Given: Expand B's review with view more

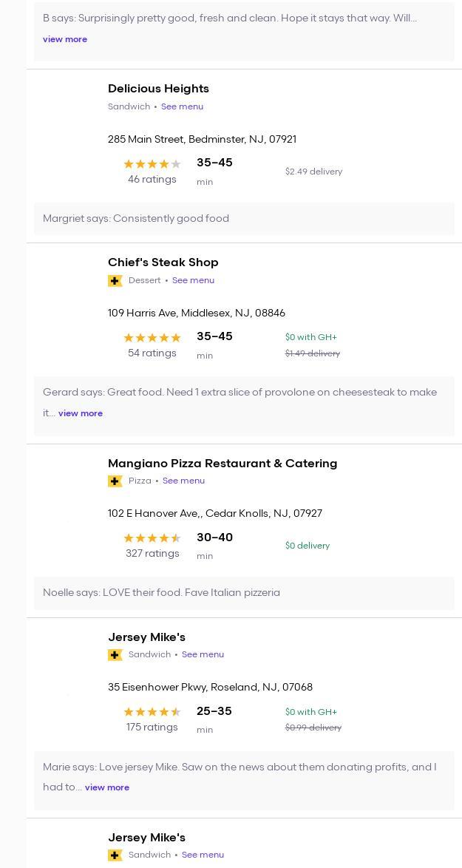Looking at the screenshot, I should 65,39.
